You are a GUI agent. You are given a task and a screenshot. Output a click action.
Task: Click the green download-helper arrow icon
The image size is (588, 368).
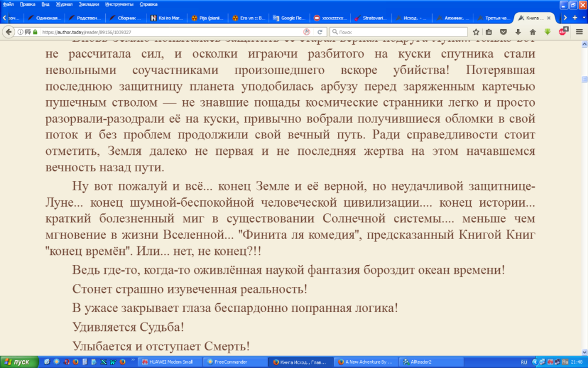547,31
